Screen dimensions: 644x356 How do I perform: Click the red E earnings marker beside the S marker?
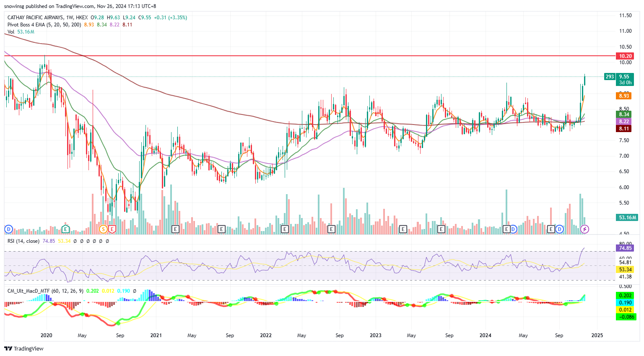click(112, 229)
